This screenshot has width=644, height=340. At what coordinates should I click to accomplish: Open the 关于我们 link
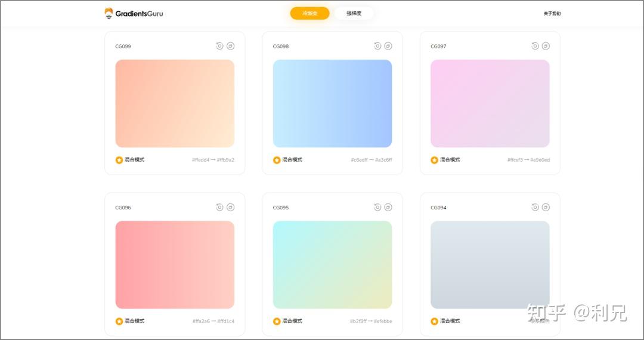click(x=552, y=13)
